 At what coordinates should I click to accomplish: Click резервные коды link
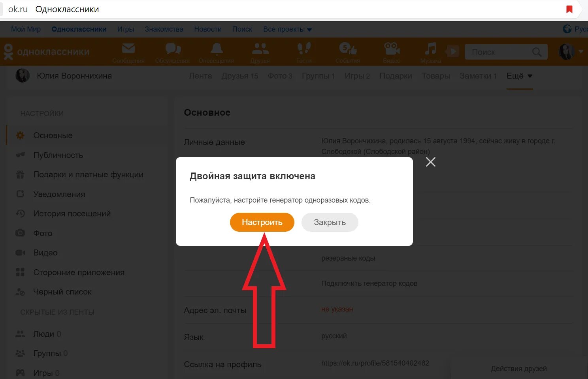[348, 258]
